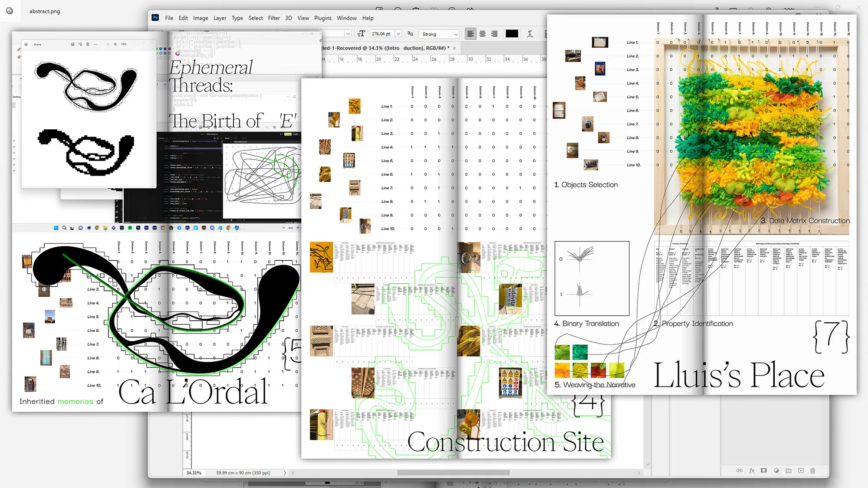Click the taskbar Search button

(65, 228)
